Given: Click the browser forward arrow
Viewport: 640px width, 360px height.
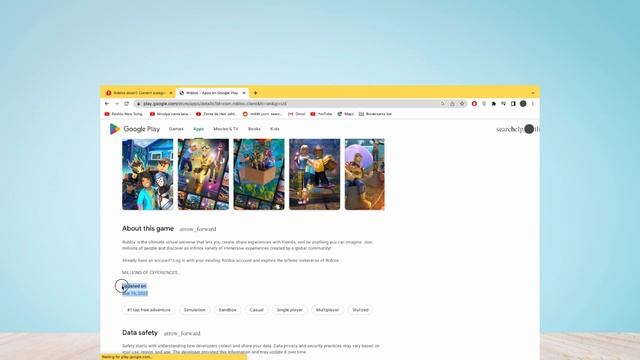Looking at the screenshot, I should click(x=117, y=104).
